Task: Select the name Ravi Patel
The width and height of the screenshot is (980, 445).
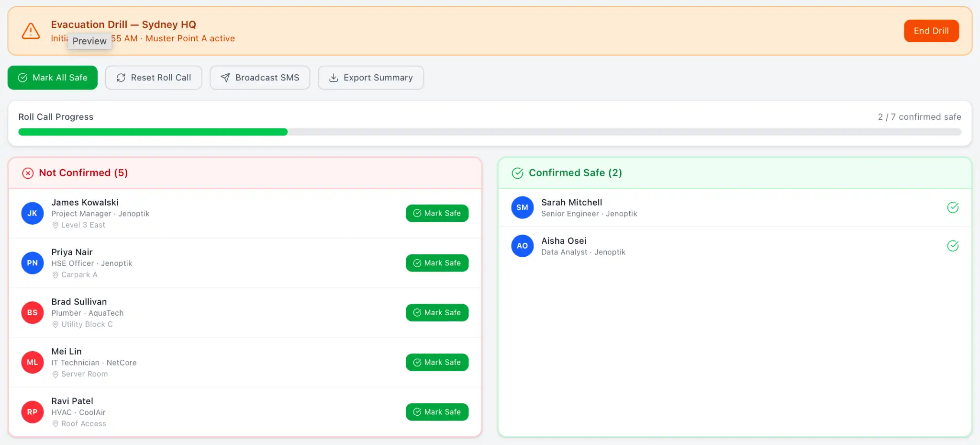Action: (x=72, y=401)
